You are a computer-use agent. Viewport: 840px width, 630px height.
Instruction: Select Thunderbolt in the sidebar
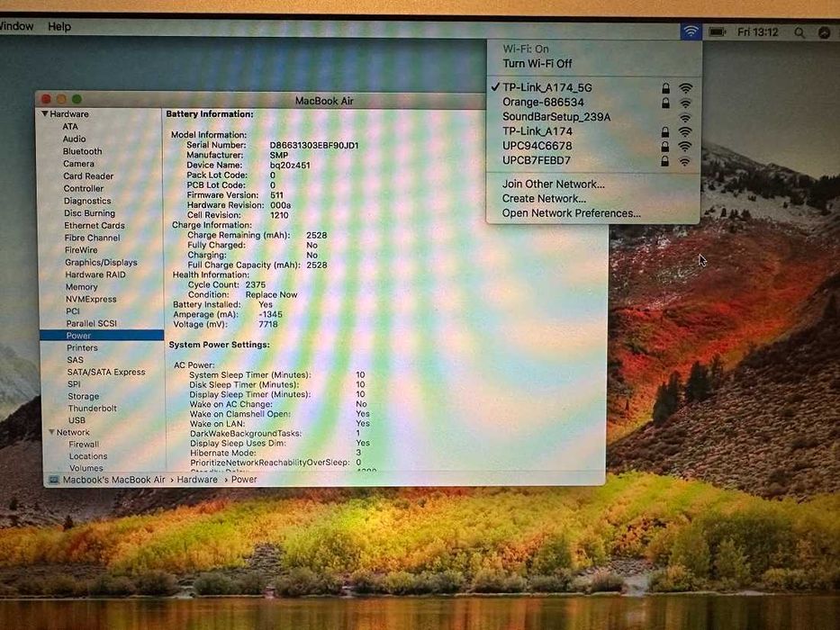(x=92, y=409)
